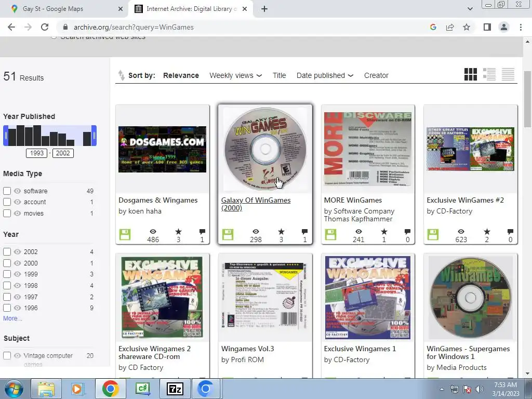Open Exclusive WinGames #2 title link

[x=465, y=200]
